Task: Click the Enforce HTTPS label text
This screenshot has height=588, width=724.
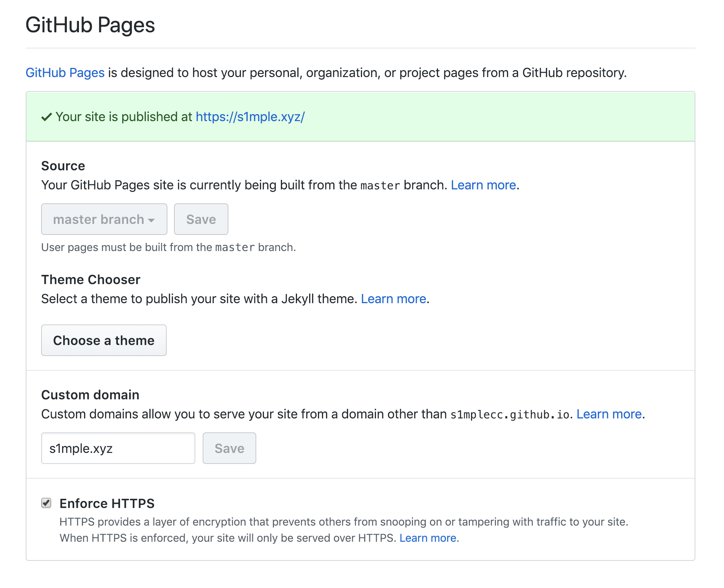Action: point(107,504)
